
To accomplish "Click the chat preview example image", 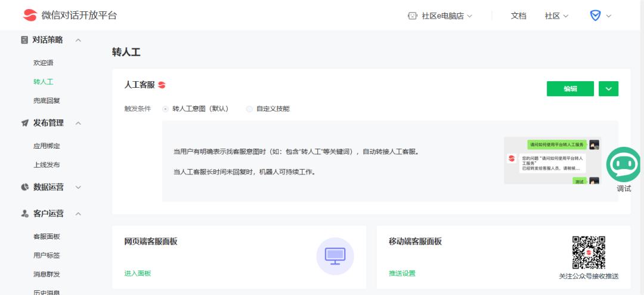I will (552, 161).
